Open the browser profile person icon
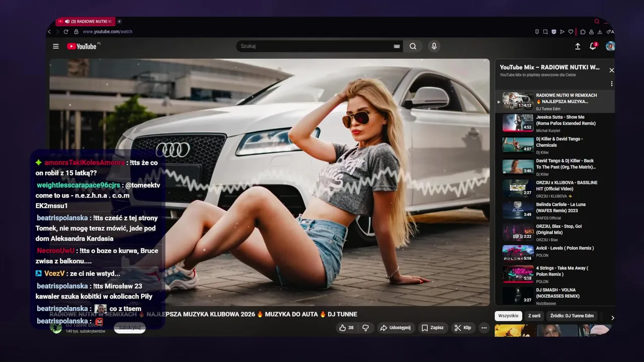Viewport: 644px width, 362px height. pos(591,32)
